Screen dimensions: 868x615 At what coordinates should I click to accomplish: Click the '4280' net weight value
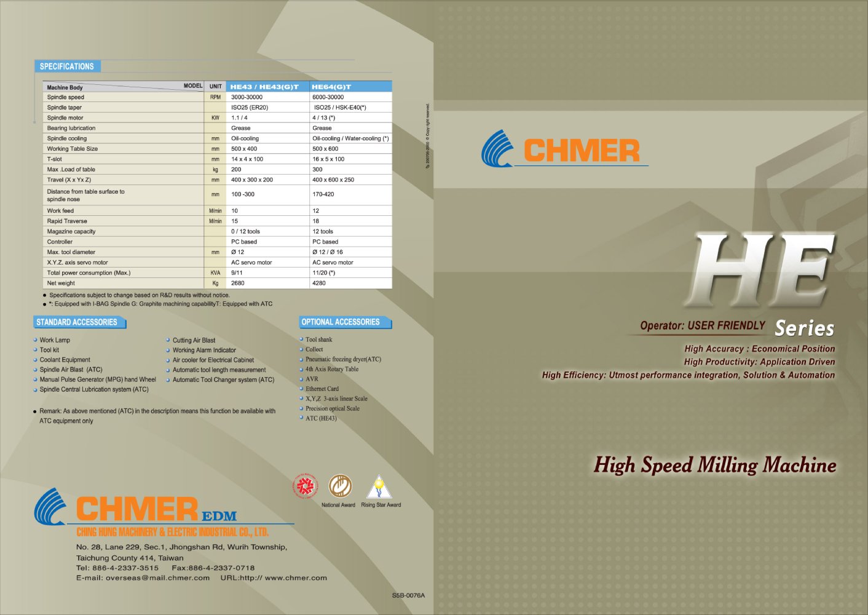[x=319, y=284]
